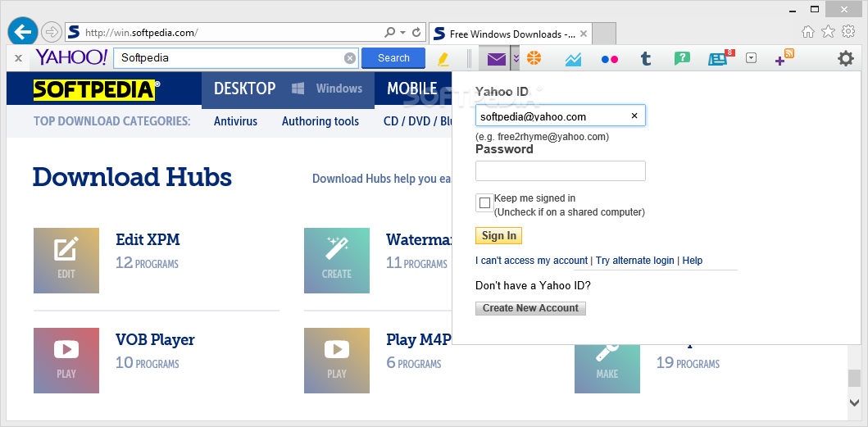Expand the small toolbar overflow dropdown box

pos(751,58)
